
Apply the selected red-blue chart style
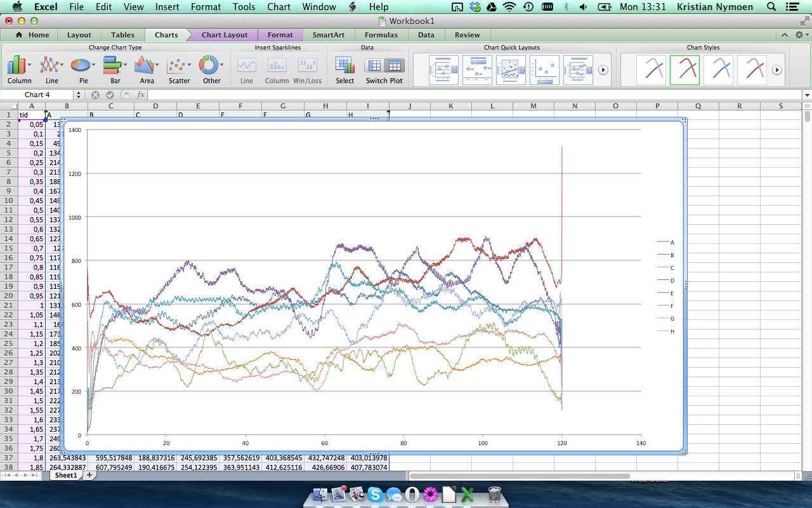click(x=684, y=70)
